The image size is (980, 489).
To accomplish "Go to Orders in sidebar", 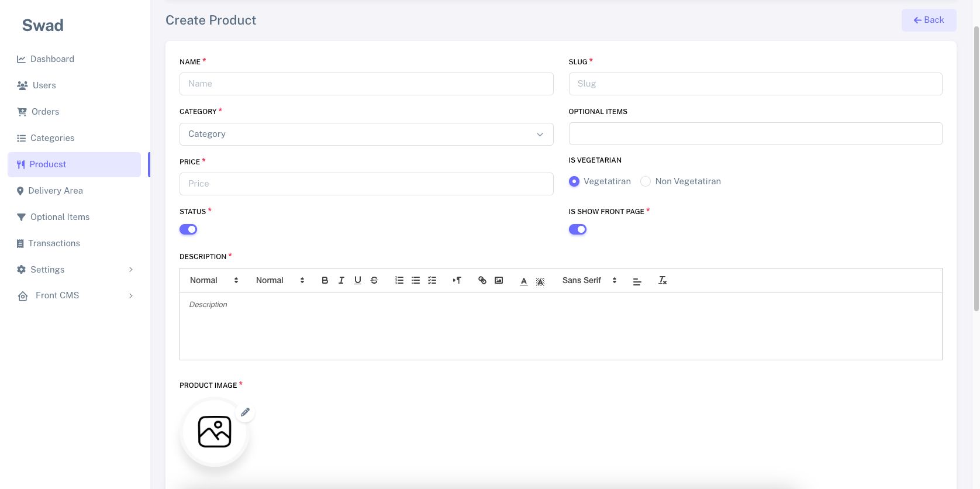I will (45, 112).
